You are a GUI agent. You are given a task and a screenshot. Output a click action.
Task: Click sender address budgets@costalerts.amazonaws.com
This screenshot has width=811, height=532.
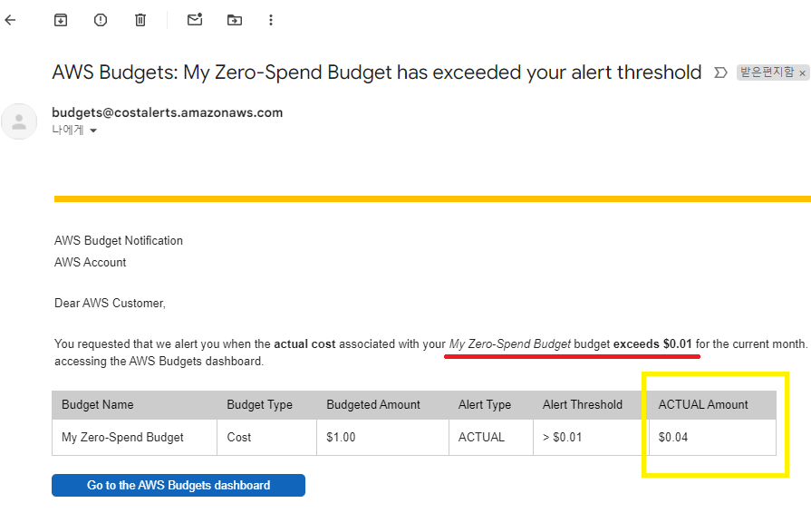pos(167,112)
